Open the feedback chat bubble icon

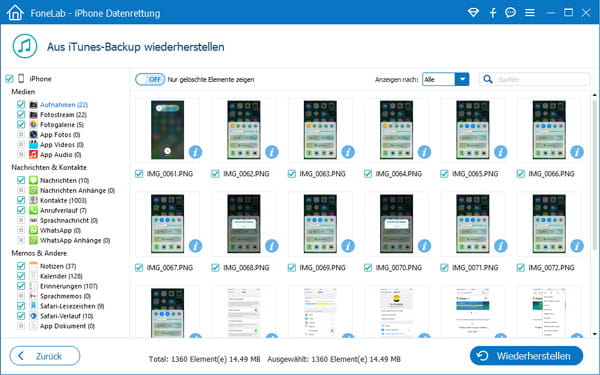coord(510,13)
